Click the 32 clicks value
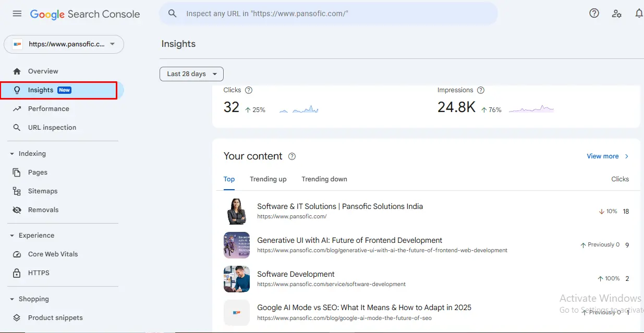 [232, 107]
